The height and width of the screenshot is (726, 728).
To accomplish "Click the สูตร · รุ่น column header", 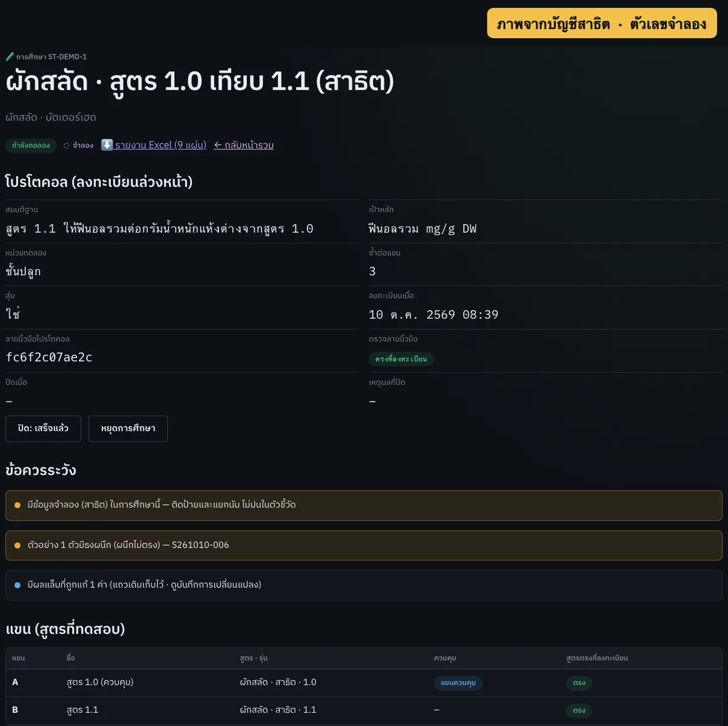I will [254, 658].
